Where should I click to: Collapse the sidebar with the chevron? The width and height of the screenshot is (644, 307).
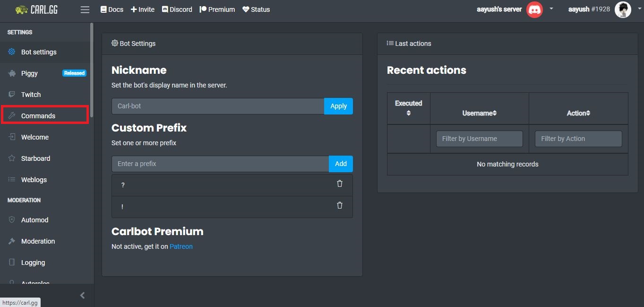point(82,295)
